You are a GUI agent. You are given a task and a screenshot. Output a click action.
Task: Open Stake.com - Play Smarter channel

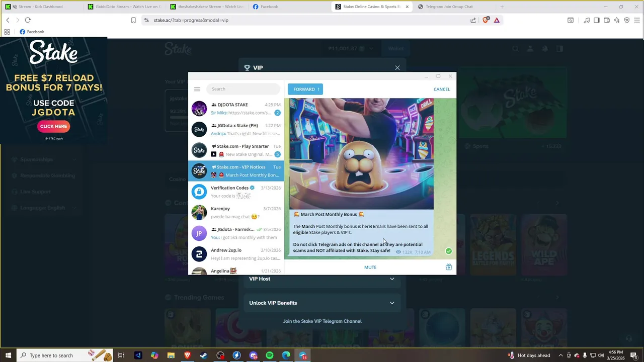236,150
